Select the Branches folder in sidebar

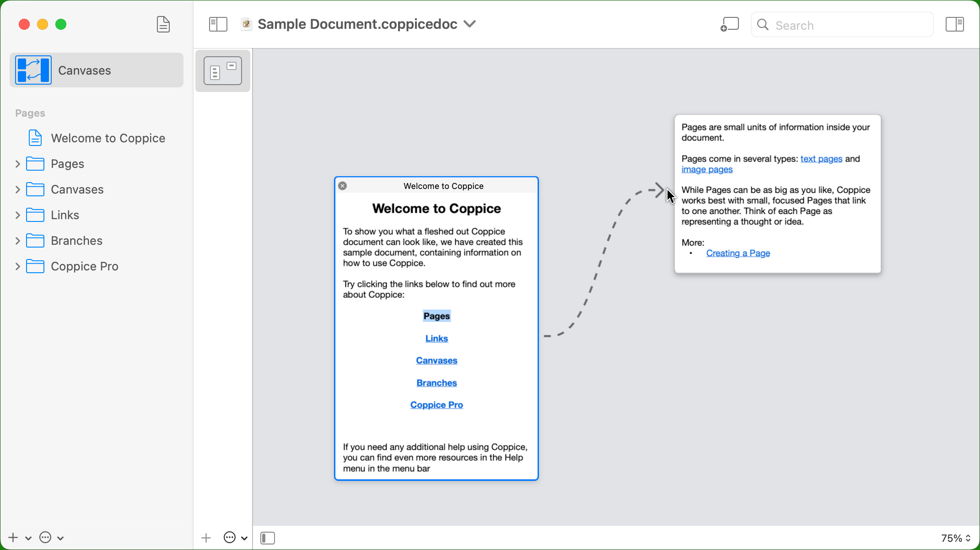coord(76,241)
